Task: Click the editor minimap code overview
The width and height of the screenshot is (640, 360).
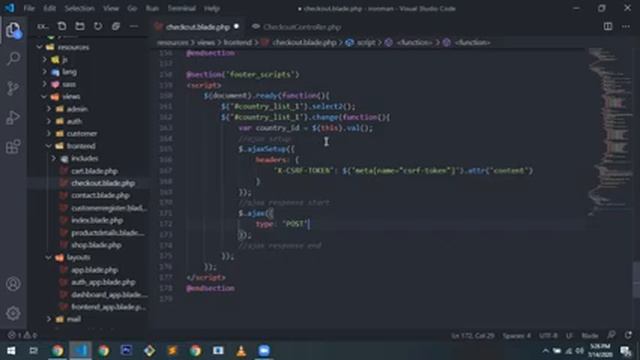Action: [610, 131]
